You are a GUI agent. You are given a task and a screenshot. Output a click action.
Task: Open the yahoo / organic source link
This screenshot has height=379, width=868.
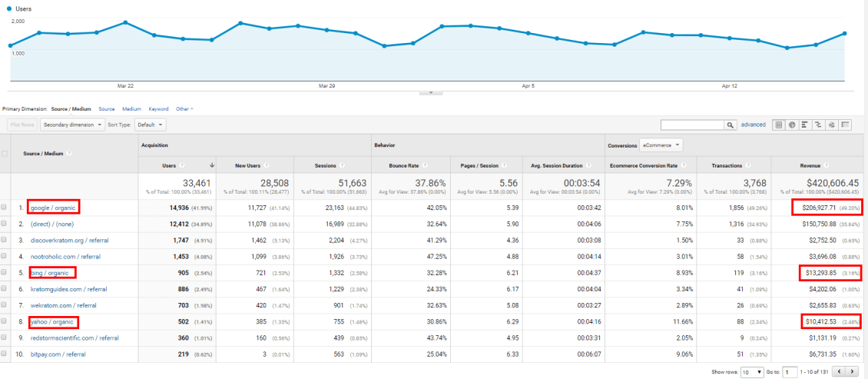click(x=52, y=322)
